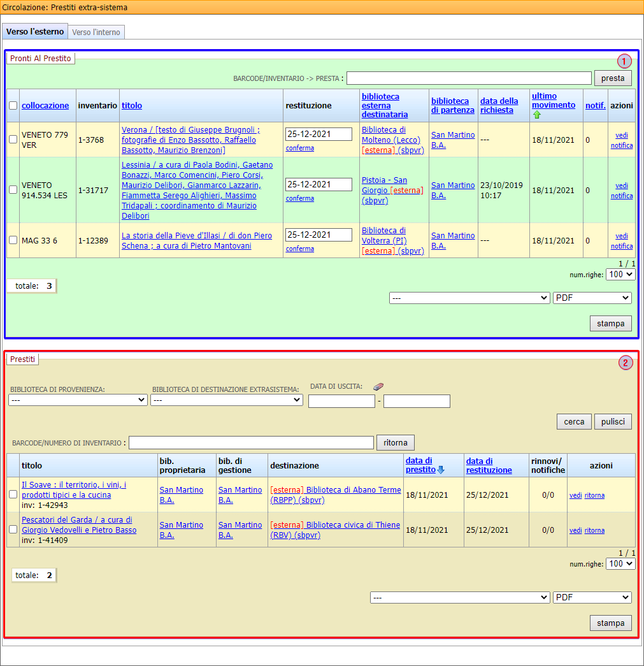Viewport: 644px width, 666px height.
Task: Click conferma link for the Lessinia row
Action: pos(300,198)
